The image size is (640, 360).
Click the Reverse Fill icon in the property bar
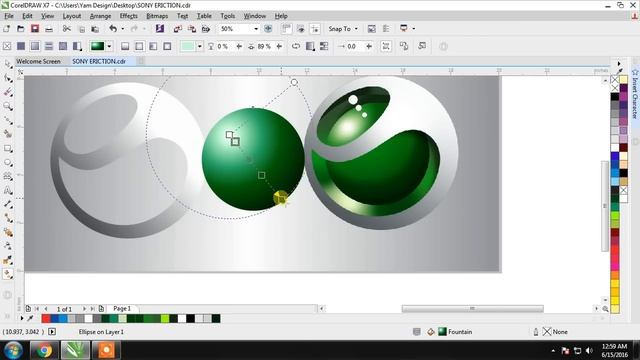coord(296,47)
